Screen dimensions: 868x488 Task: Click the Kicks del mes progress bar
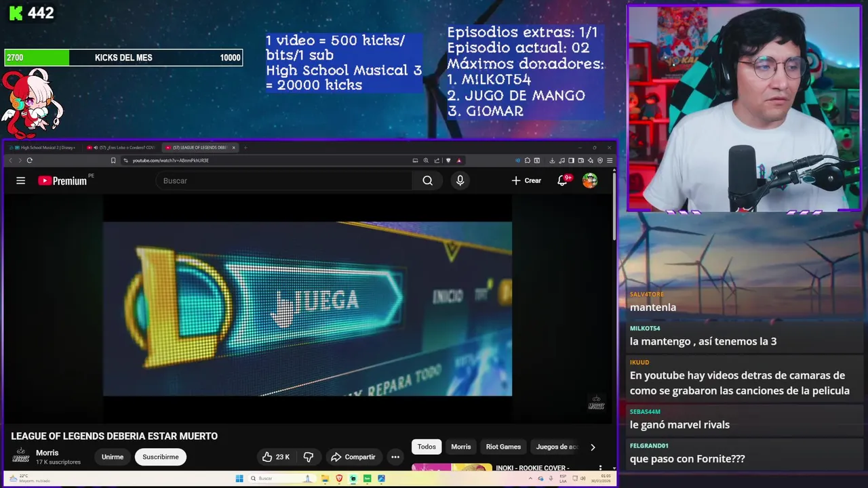(x=123, y=58)
